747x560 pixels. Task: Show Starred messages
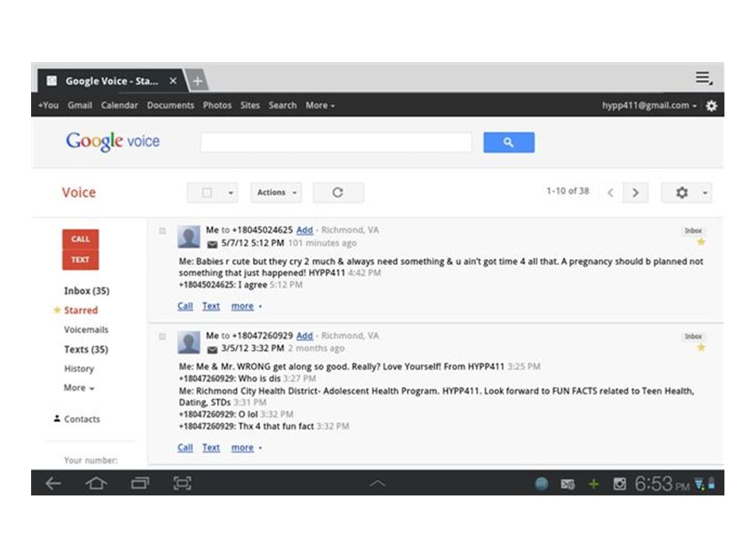81,310
